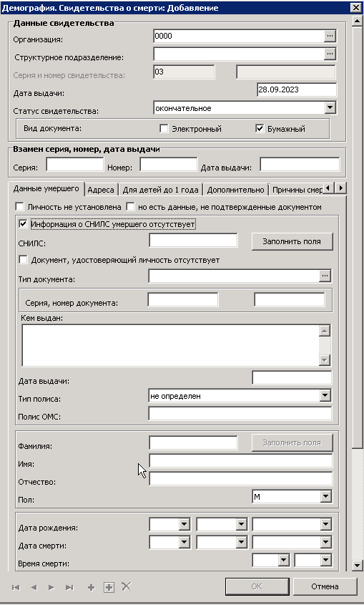This screenshot has height=605, width=364.
Task: Click the boxed plus copy-record icon
Action: tap(109, 587)
